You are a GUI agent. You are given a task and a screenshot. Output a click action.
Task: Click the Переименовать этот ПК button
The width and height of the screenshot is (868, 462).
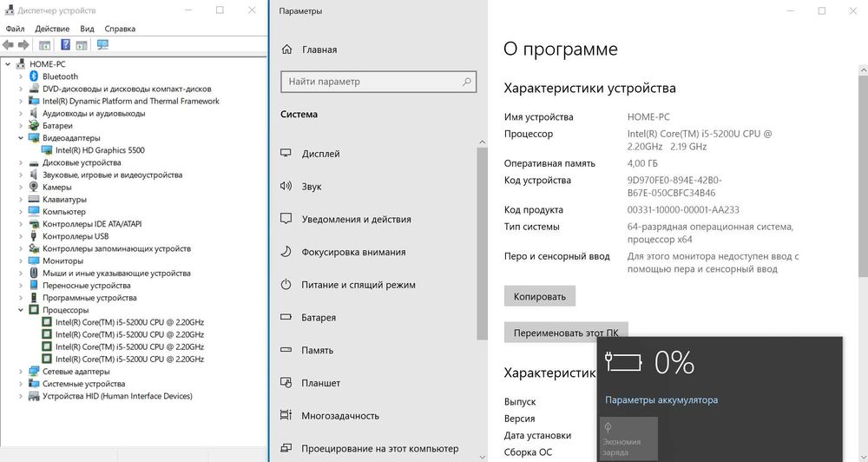(566, 333)
